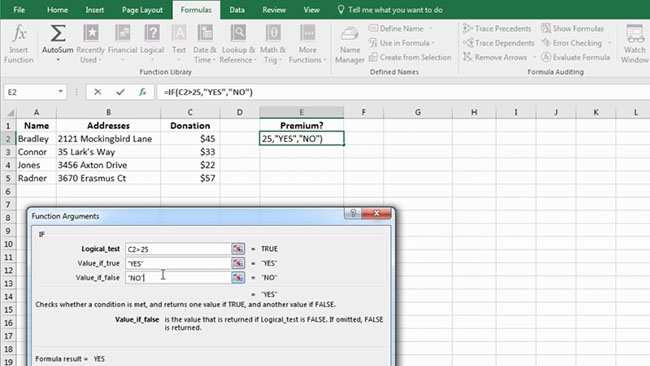Select the $22 donation cell
650x366 pixels.
click(190, 165)
